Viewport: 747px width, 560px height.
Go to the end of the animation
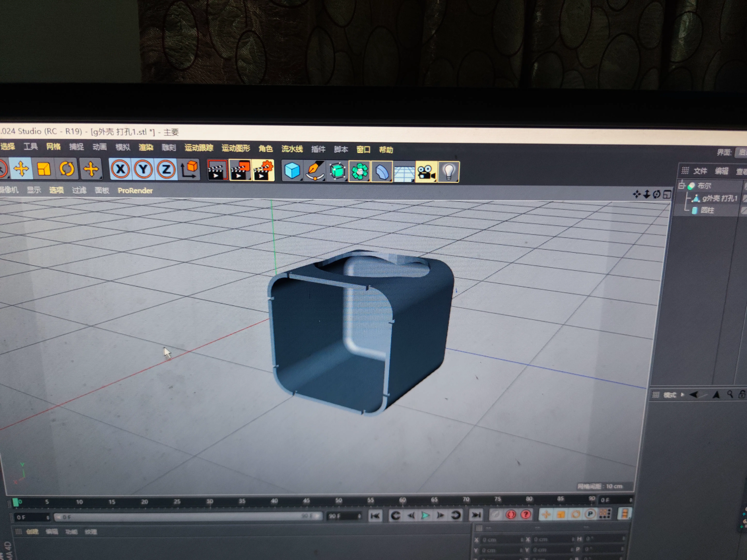pyautogui.click(x=476, y=515)
